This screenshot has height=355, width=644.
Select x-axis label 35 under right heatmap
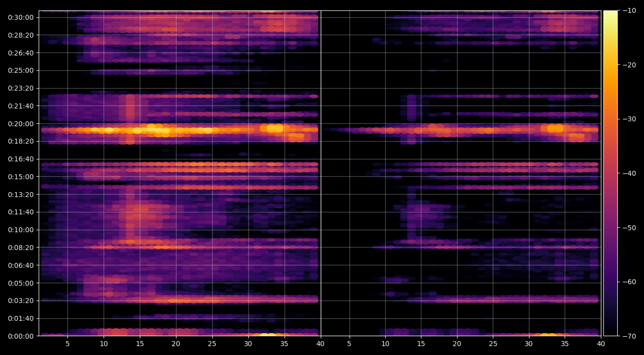565,344
